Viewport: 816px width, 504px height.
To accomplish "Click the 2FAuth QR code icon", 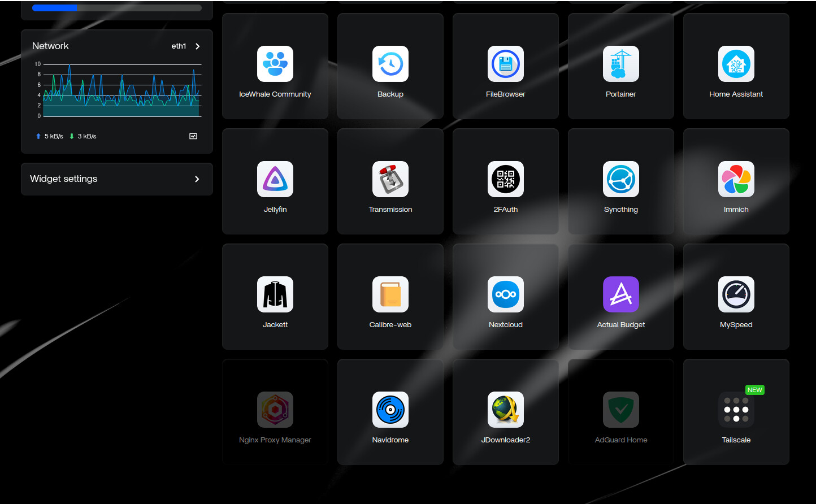I will 505,179.
